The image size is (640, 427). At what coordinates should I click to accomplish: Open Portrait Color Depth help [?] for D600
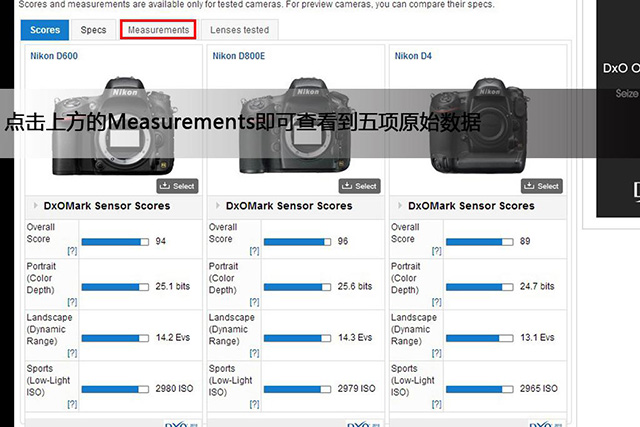click(72, 302)
